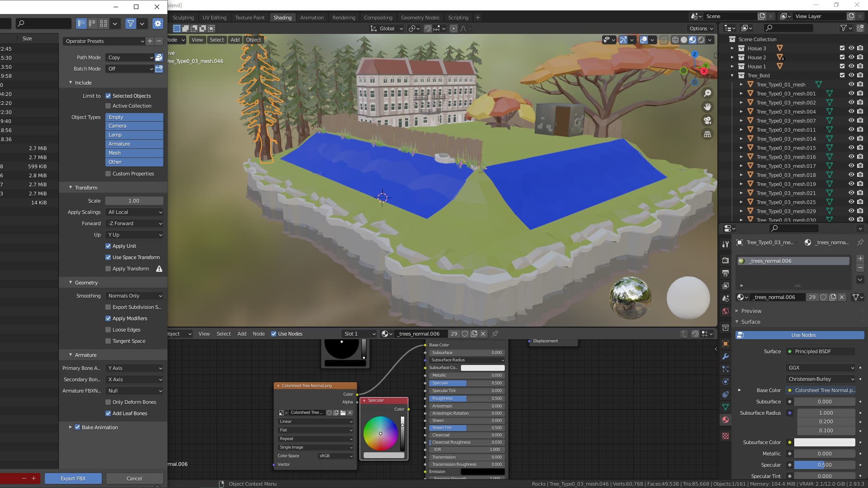The width and height of the screenshot is (868, 488).
Task: Open the Scripting workspace tab
Action: click(458, 18)
